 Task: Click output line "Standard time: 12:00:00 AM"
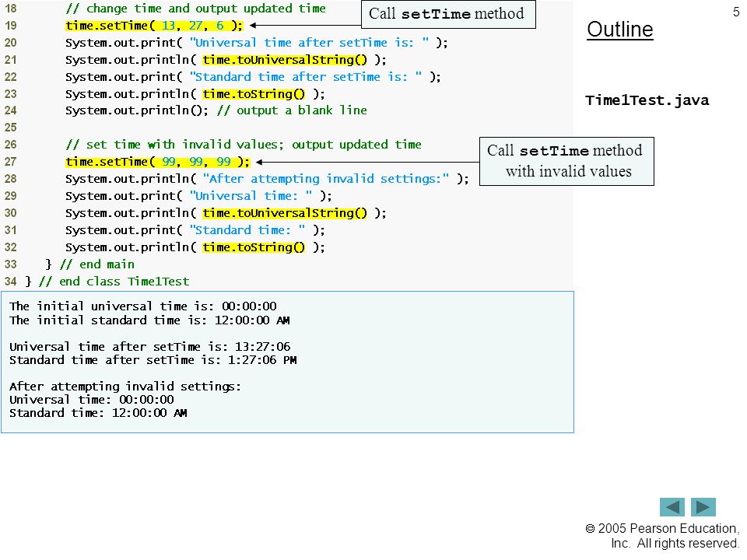click(98, 413)
